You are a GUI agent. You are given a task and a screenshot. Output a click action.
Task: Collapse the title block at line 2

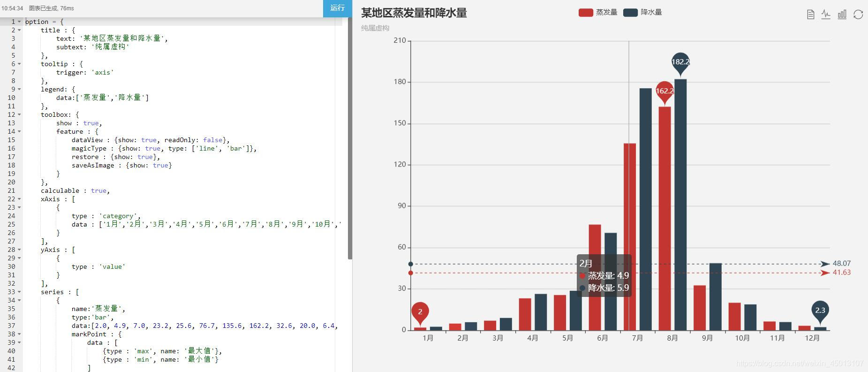[x=19, y=30]
